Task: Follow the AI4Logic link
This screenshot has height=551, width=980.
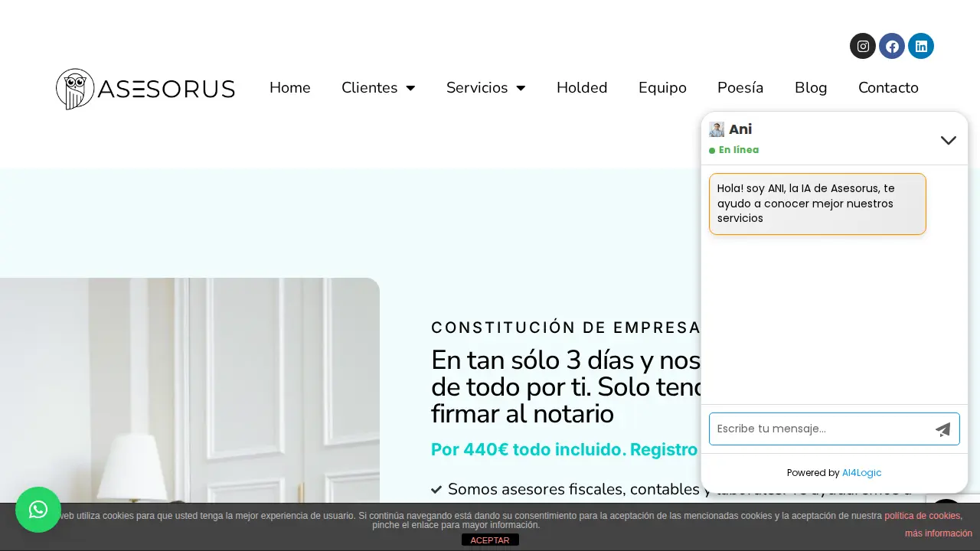Action: click(x=861, y=473)
